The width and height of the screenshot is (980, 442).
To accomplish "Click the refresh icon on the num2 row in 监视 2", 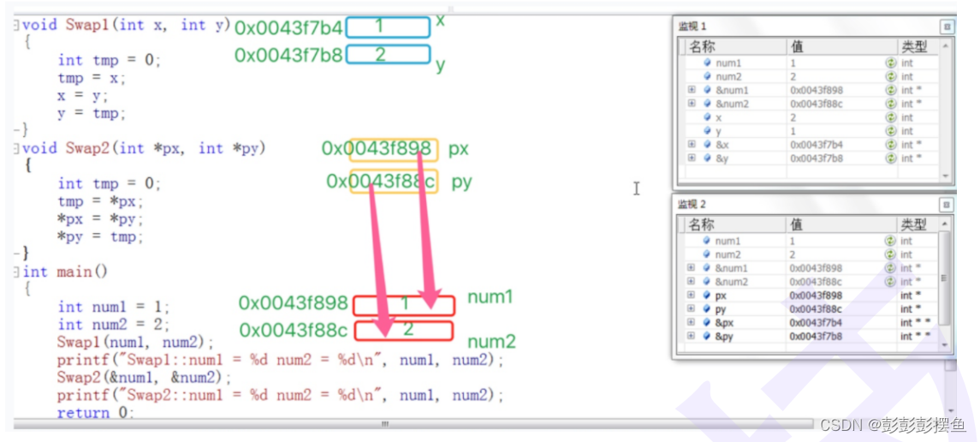I will (890, 254).
